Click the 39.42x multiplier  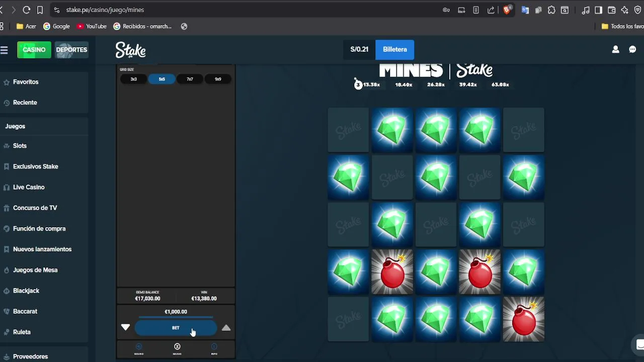pyautogui.click(x=468, y=85)
